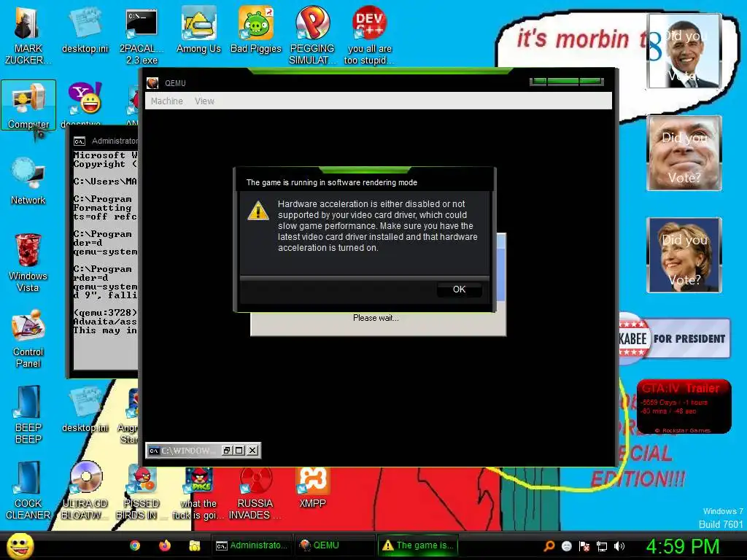Select the desktop.ini file in the top row
Viewport: 747px width, 560px height.
point(85,29)
